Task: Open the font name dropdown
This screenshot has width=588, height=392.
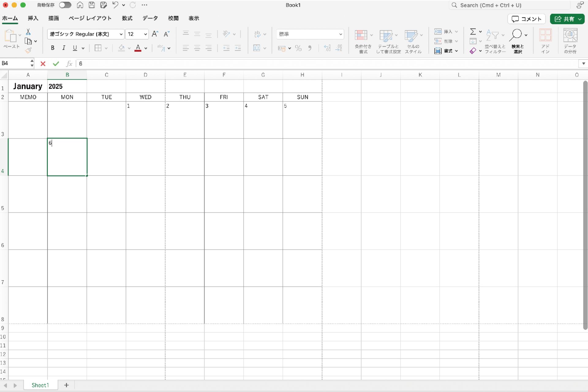Action: coord(121,34)
